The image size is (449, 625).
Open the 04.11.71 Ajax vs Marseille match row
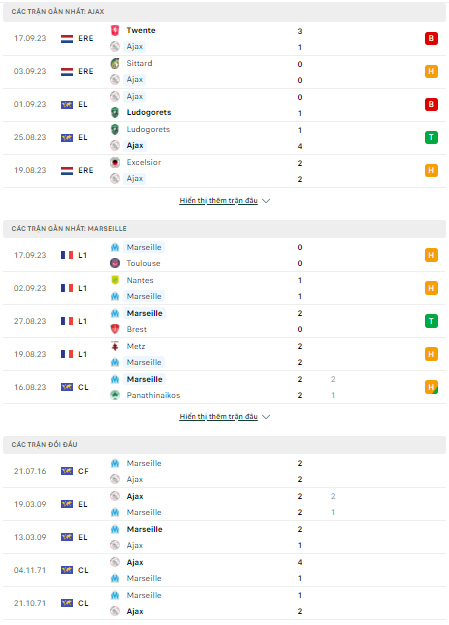point(224,570)
